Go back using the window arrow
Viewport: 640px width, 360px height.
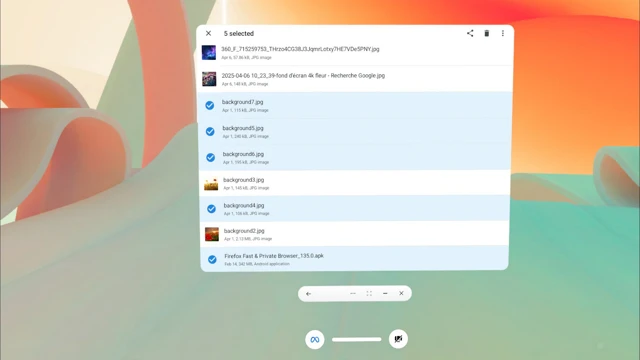[x=309, y=293]
